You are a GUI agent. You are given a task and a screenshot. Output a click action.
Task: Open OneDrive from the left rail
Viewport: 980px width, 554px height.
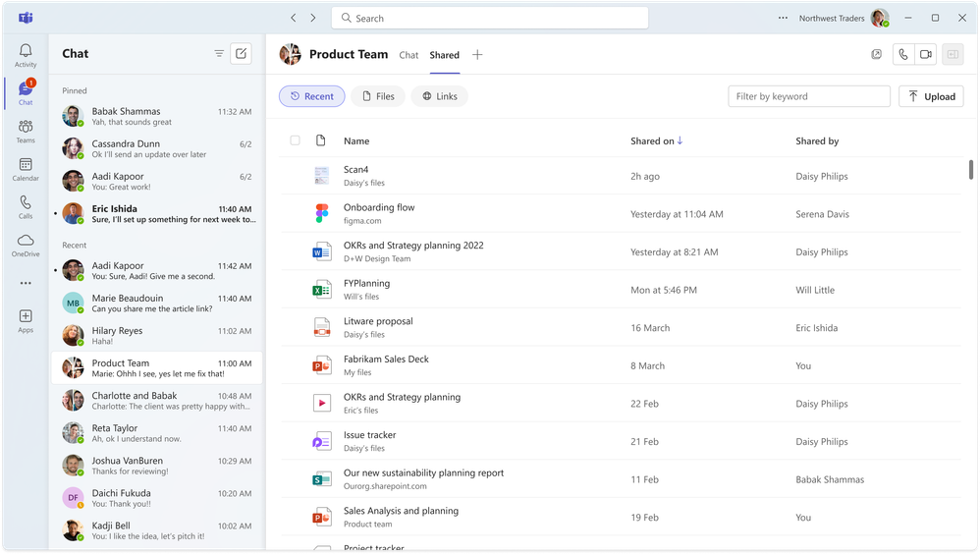26,246
